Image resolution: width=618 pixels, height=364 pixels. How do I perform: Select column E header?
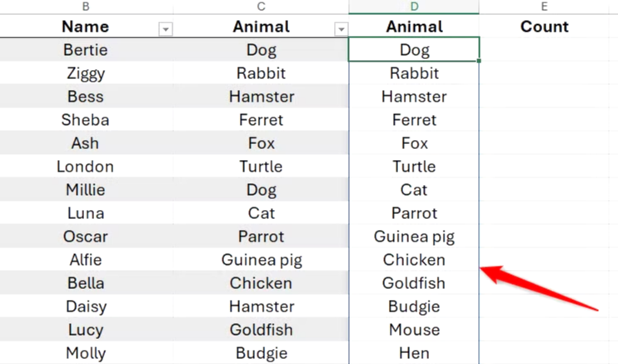[544, 7]
